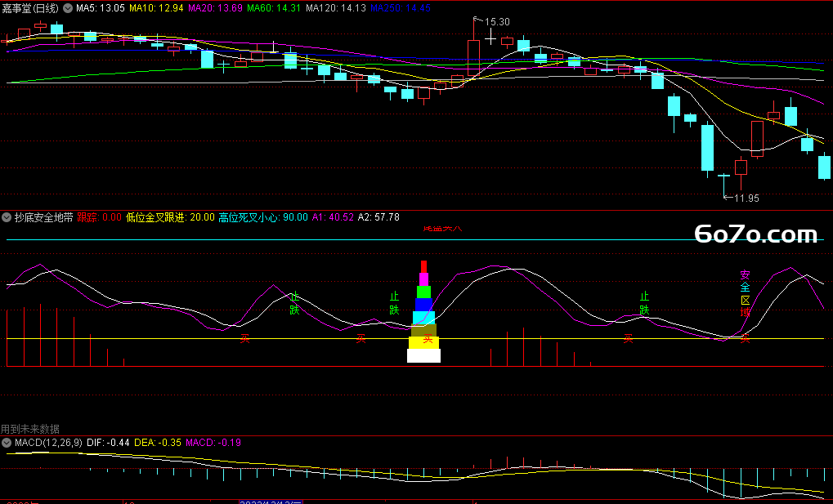Click the vertical 安全区域 signal label
Image resolution: width=833 pixels, height=504 pixels.
pyautogui.click(x=746, y=294)
